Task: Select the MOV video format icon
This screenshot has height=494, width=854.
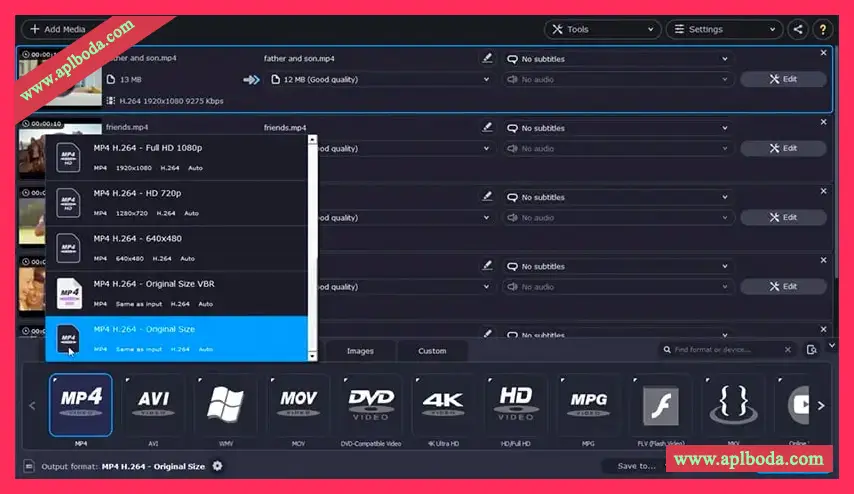Action: click(x=298, y=404)
